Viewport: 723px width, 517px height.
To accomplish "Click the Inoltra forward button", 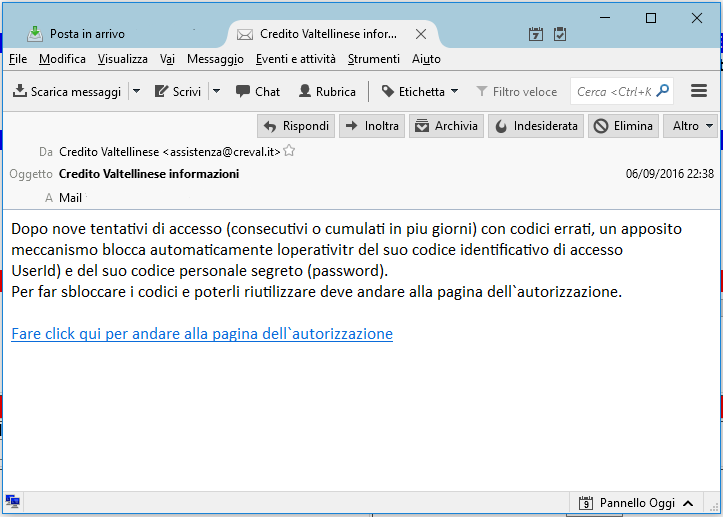I will click(372, 126).
